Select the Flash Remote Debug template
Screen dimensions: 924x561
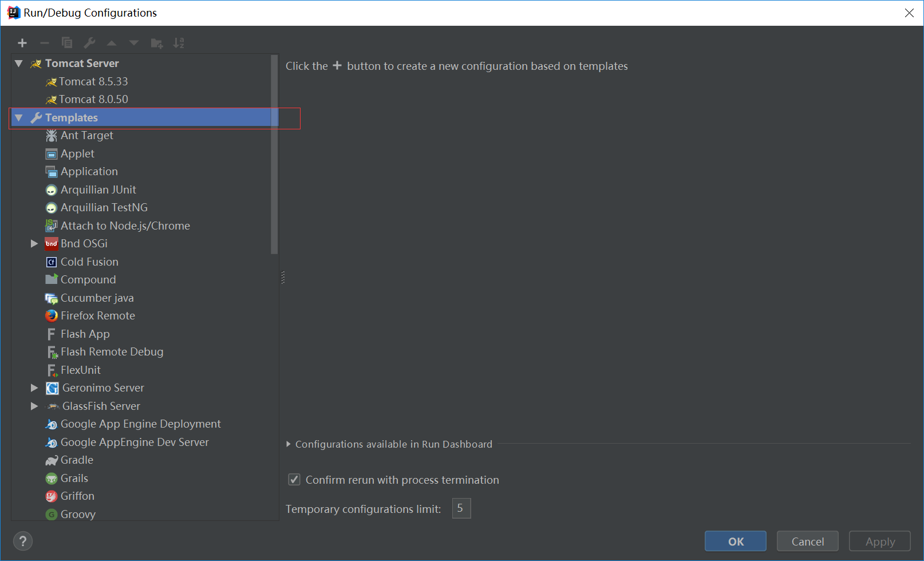coord(112,352)
